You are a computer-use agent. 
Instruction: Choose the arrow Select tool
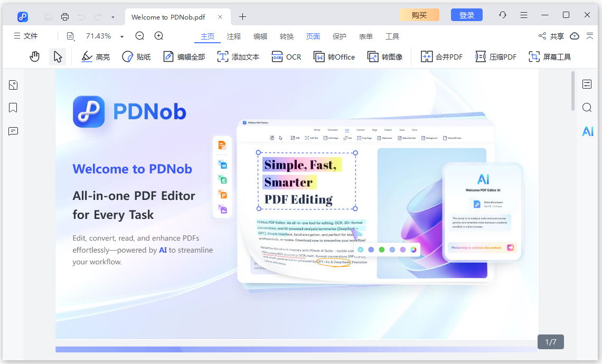pyautogui.click(x=58, y=57)
